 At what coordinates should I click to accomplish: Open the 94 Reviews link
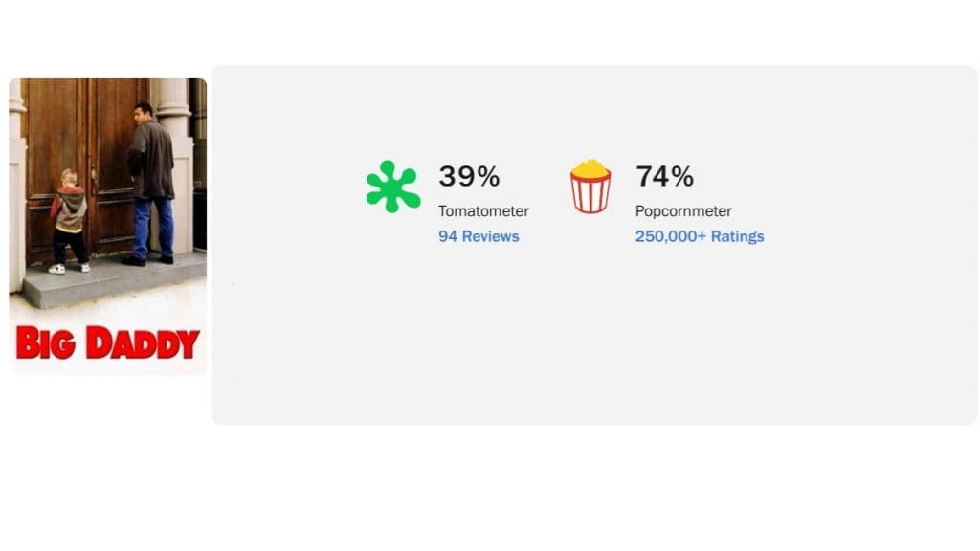479,236
